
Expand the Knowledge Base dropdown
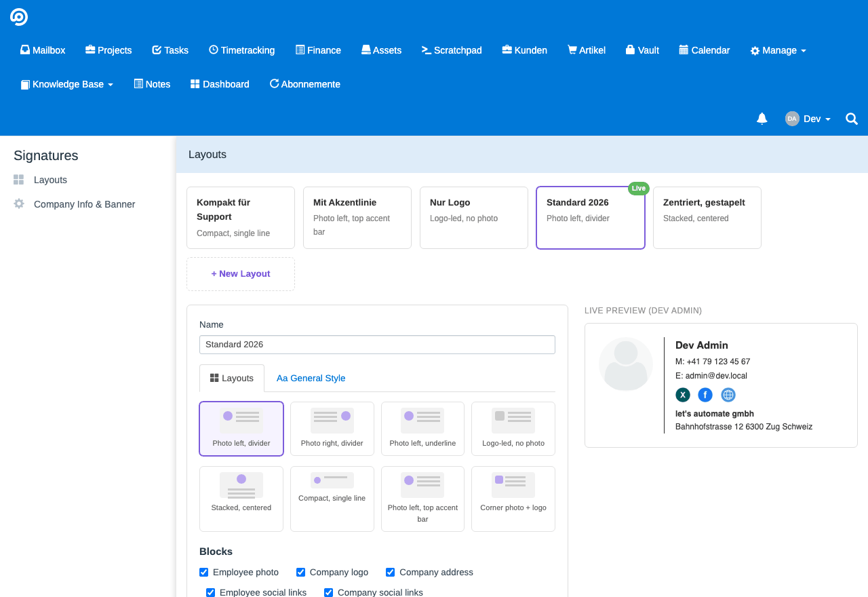67,84
